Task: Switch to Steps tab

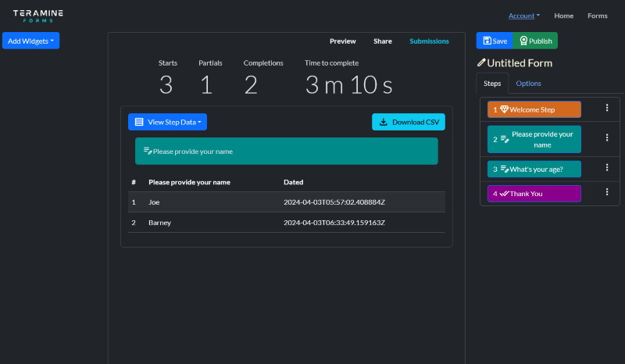Action: click(492, 84)
